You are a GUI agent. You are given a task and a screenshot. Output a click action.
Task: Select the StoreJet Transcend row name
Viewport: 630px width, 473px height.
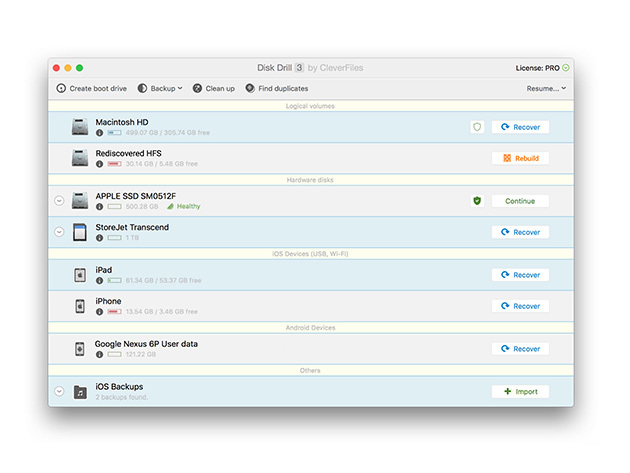click(x=132, y=227)
